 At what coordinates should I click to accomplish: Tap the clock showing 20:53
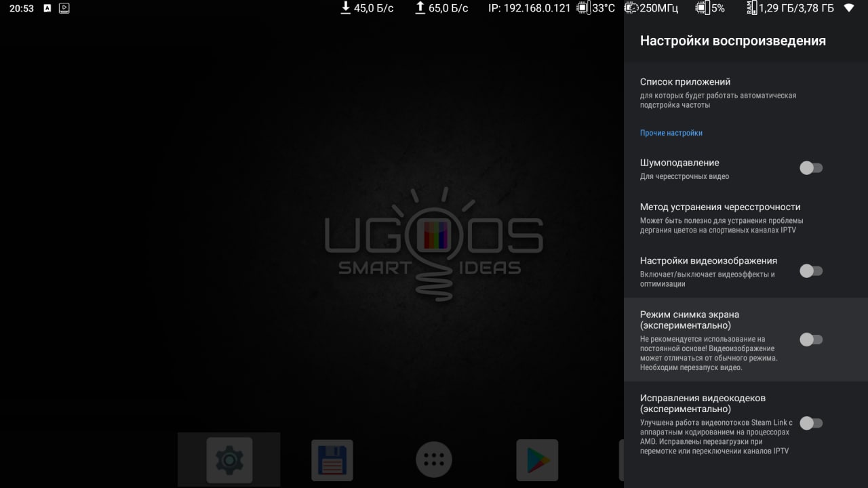22,8
